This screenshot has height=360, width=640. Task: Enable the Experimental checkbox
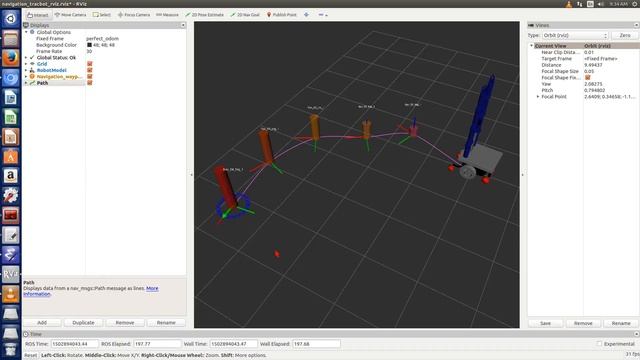599,344
